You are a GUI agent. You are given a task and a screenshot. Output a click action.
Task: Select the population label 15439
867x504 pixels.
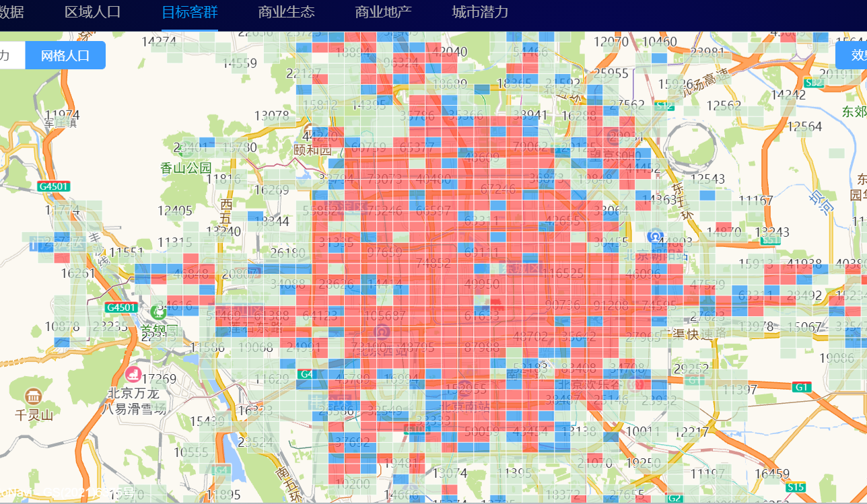(x=207, y=421)
